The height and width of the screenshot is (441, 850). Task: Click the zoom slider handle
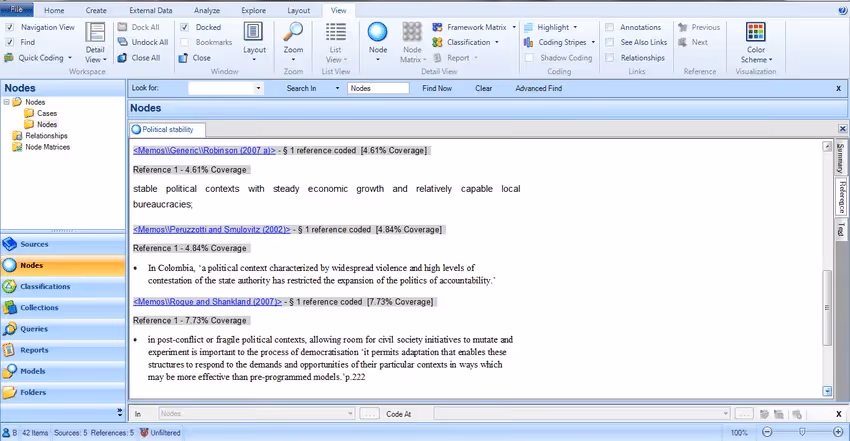[802, 432]
